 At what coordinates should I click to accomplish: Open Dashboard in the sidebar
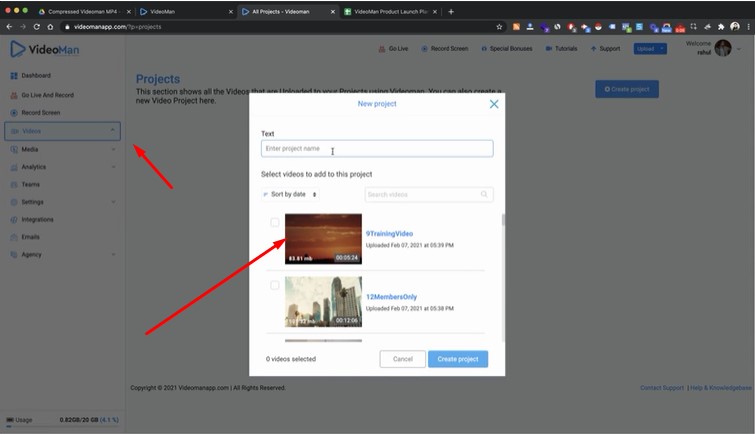coord(36,76)
